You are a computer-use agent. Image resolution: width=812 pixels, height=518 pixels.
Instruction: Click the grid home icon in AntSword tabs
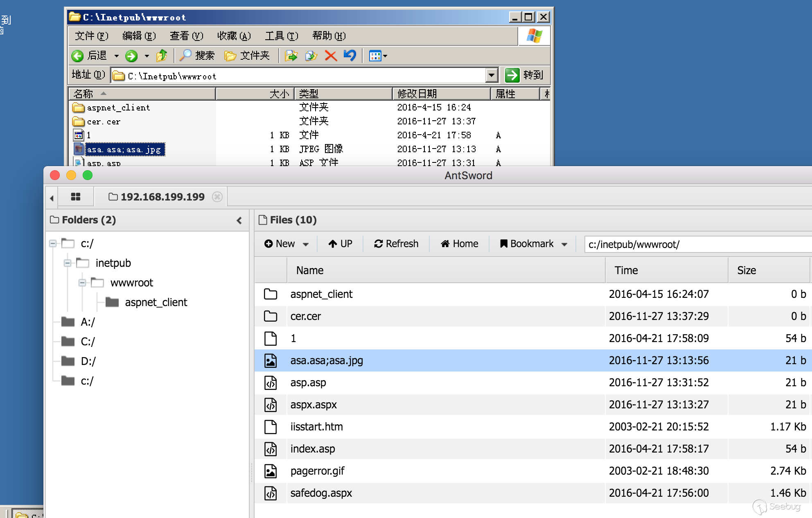[76, 197]
